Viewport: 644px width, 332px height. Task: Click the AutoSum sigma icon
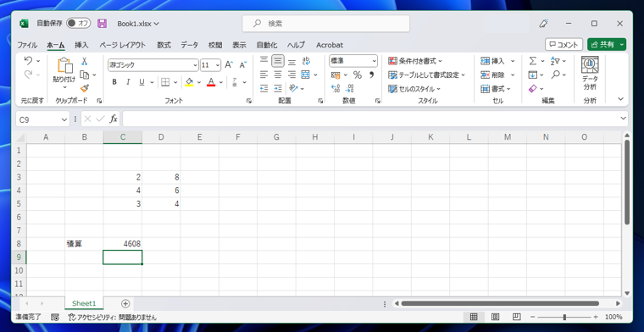point(533,61)
